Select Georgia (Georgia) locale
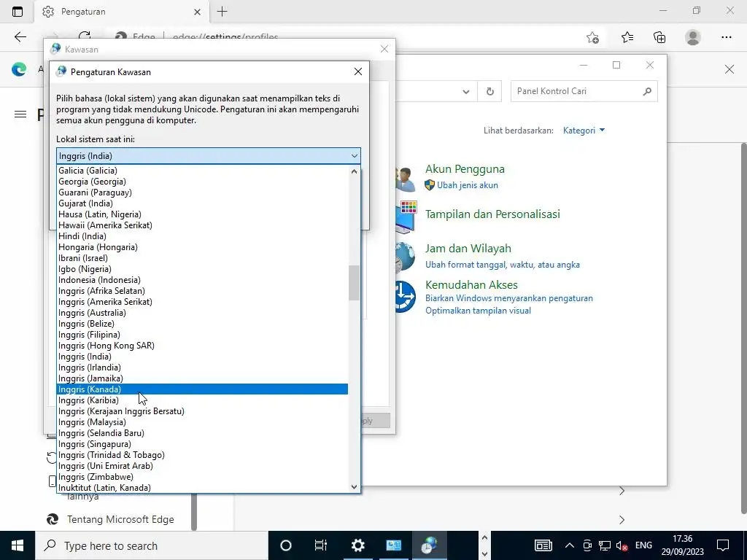Image resolution: width=747 pixels, height=560 pixels. click(202, 182)
